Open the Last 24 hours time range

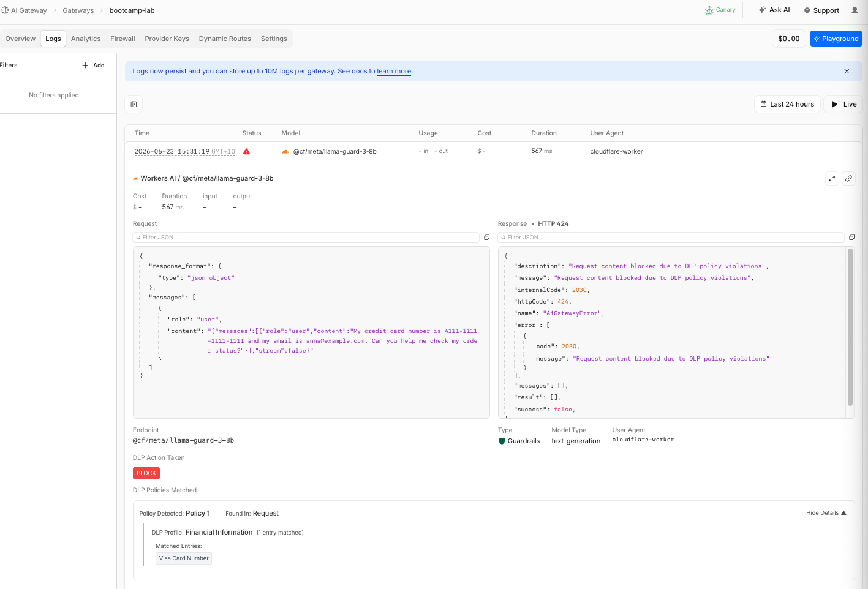(787, 104)
